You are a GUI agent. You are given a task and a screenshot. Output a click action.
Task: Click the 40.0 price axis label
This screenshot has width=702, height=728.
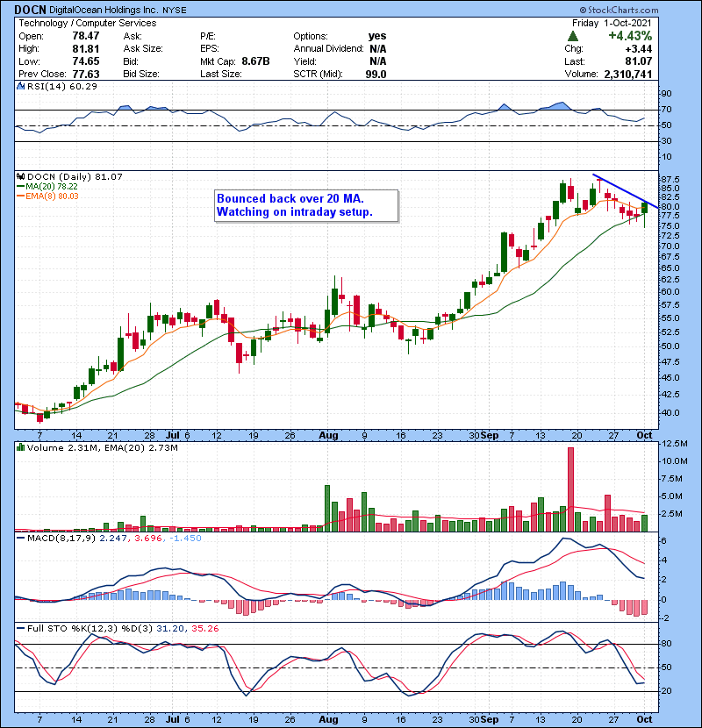pos(670,412)
